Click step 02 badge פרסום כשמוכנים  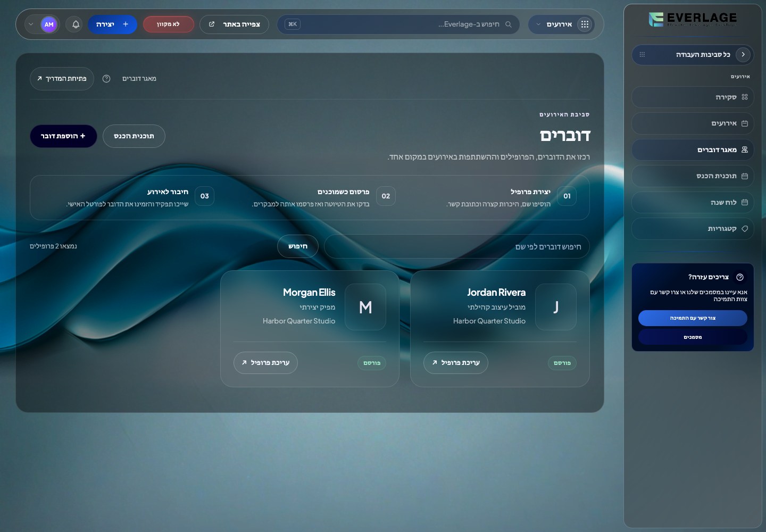pyautogui.click(x=386, y=196)
